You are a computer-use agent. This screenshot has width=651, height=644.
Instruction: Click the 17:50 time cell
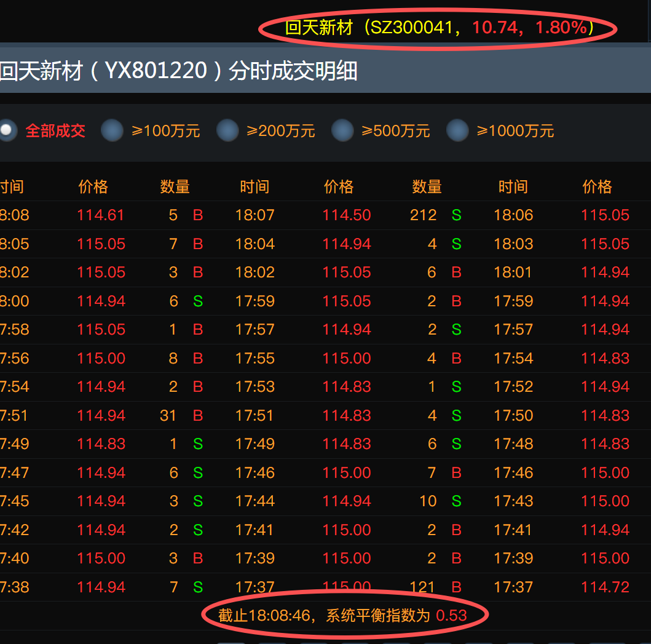(x=513, y=415)
